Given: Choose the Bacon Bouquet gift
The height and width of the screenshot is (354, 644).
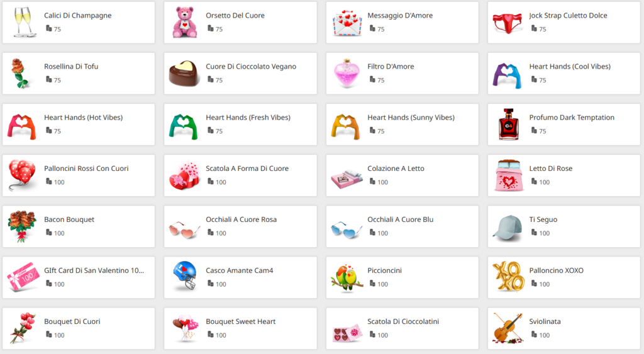Looking at the screenshot, I should coord(79,226).
